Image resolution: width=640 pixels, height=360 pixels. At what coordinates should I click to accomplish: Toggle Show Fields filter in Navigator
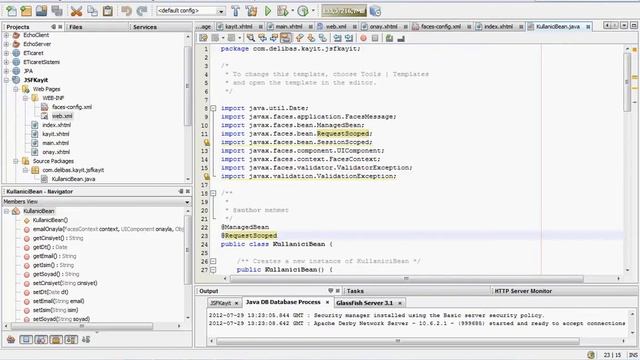click(26, 339)
